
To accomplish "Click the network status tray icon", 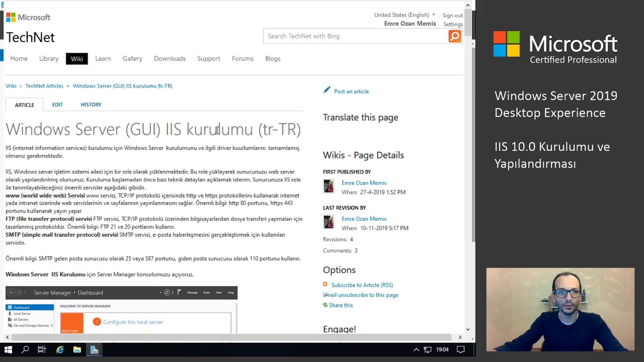I will [x=428, y=349].
